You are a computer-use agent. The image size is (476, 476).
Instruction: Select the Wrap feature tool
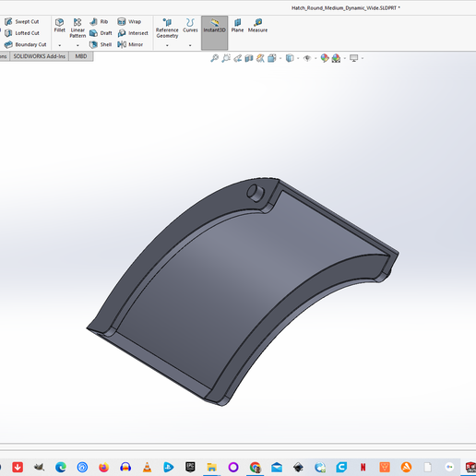pos(129,21)
